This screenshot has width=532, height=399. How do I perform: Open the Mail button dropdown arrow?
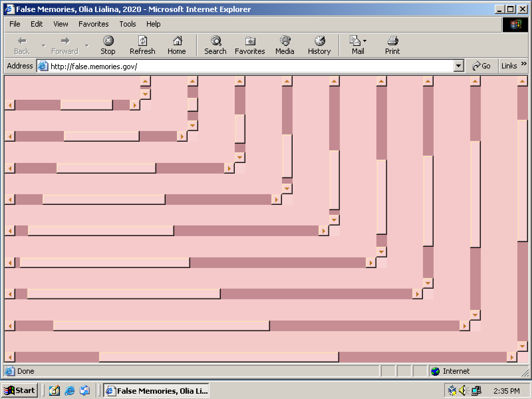coord(365,41)
